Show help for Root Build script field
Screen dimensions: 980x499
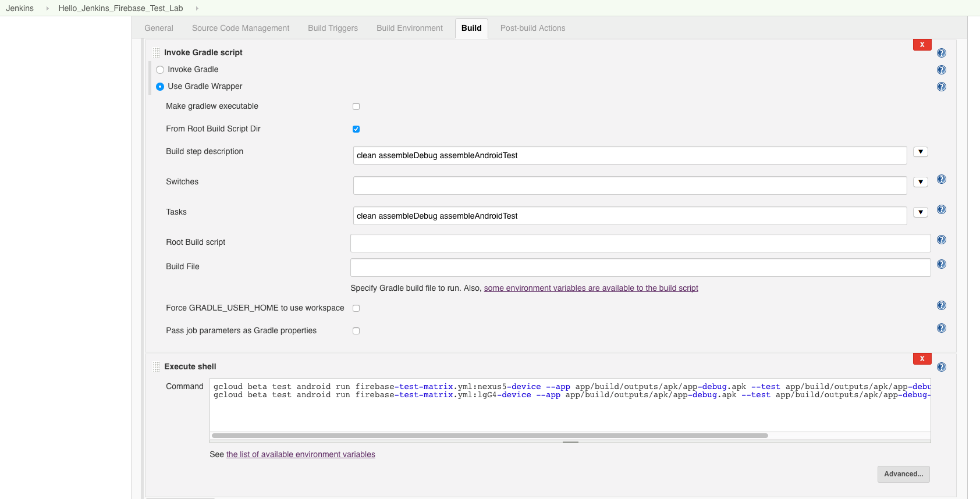[x=942, y=240]
